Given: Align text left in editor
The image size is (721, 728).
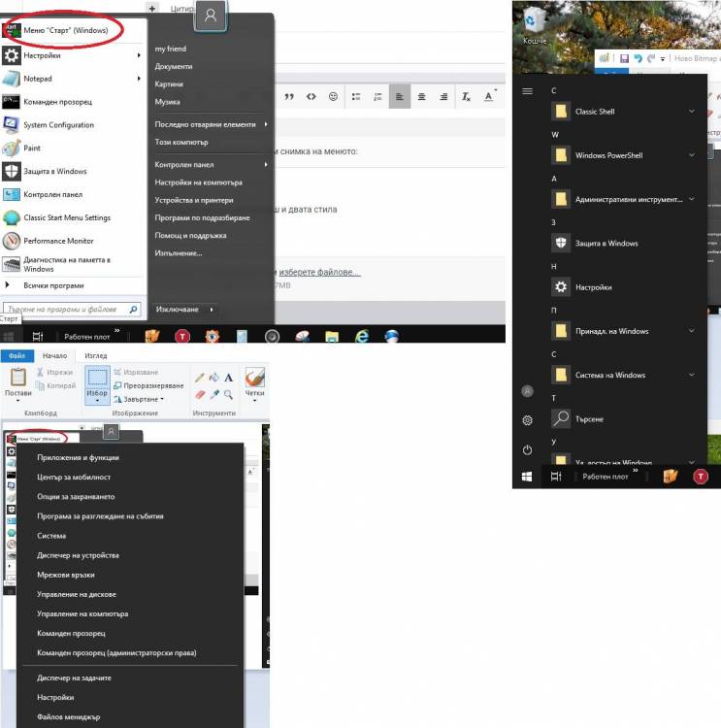Looking at the screenshot, I should 399,96.
